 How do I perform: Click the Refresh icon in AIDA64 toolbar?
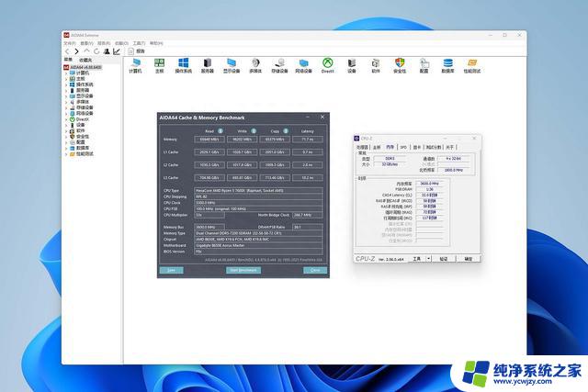(96, 51)
